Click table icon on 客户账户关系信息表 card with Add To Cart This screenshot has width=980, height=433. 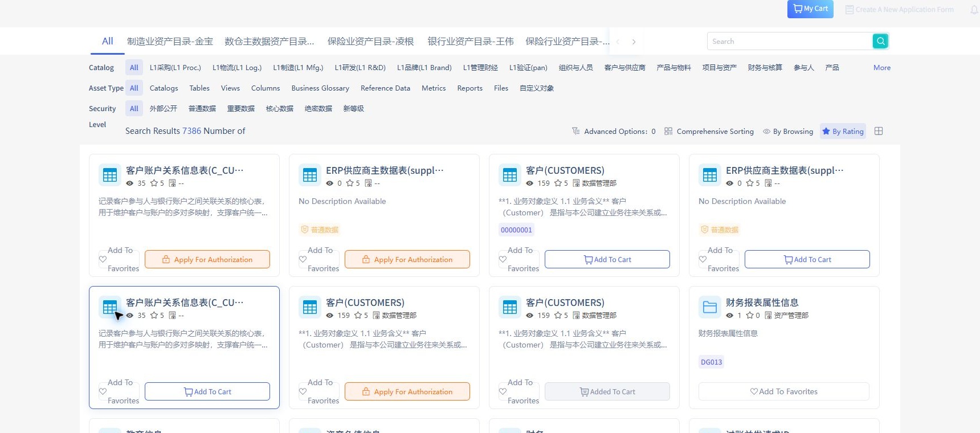110,307
